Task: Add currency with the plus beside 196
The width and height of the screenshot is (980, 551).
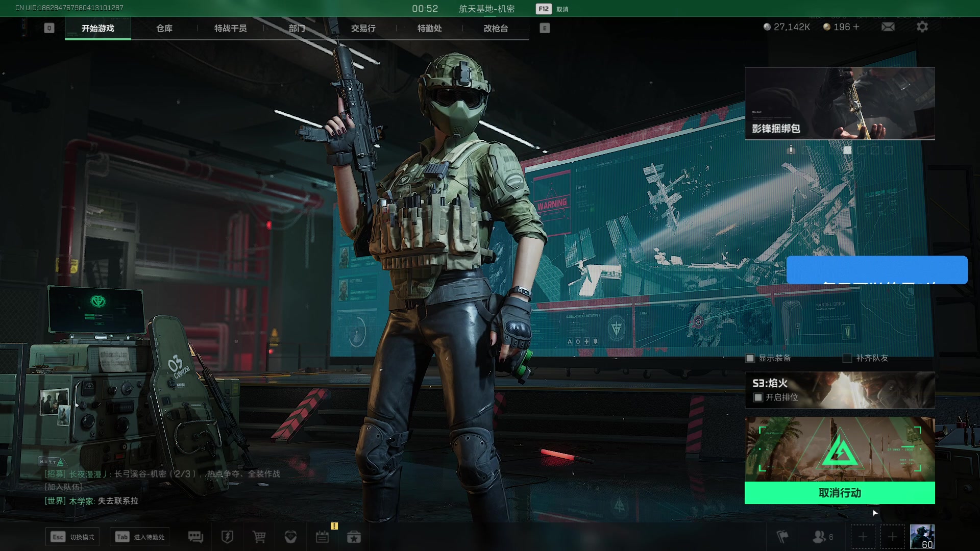Action: pos(856,27)
